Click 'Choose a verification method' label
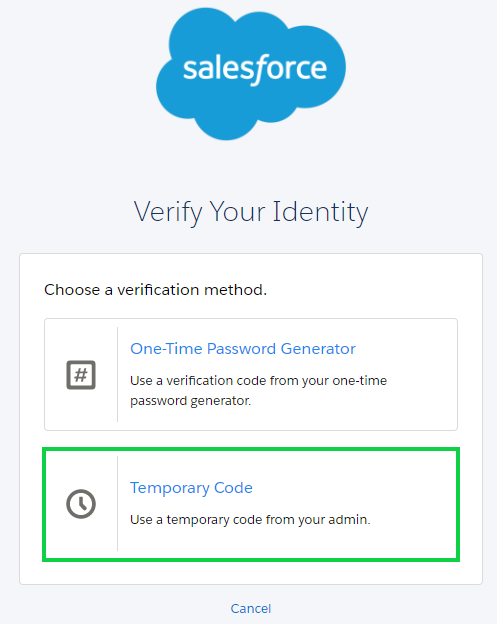 click(156, 290)
